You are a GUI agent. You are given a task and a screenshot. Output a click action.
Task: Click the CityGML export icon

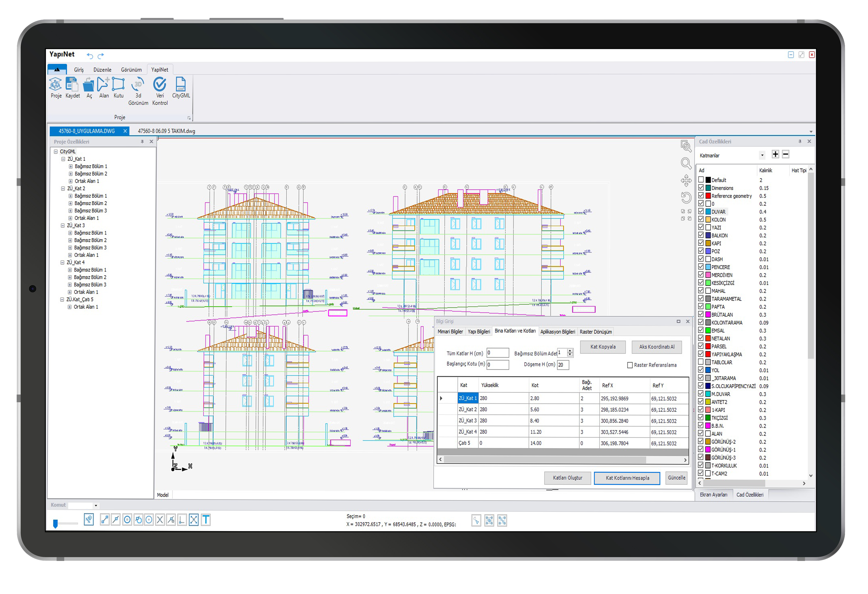click(181, 84)
